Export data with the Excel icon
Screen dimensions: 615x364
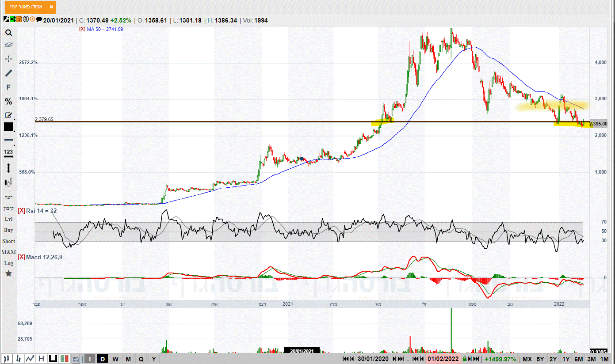point(19,19)
